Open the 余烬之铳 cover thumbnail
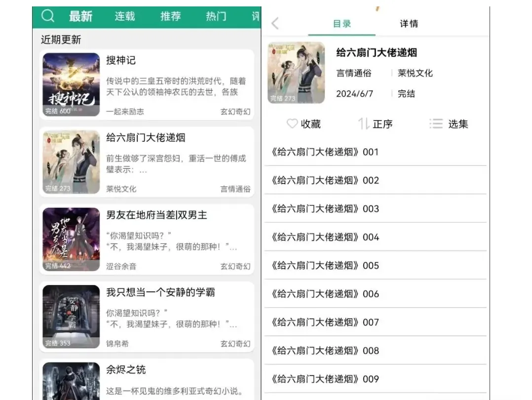Image resolution: width=532 pixels, height=400 pixels. pyautogui.click(x=71, y=381)
